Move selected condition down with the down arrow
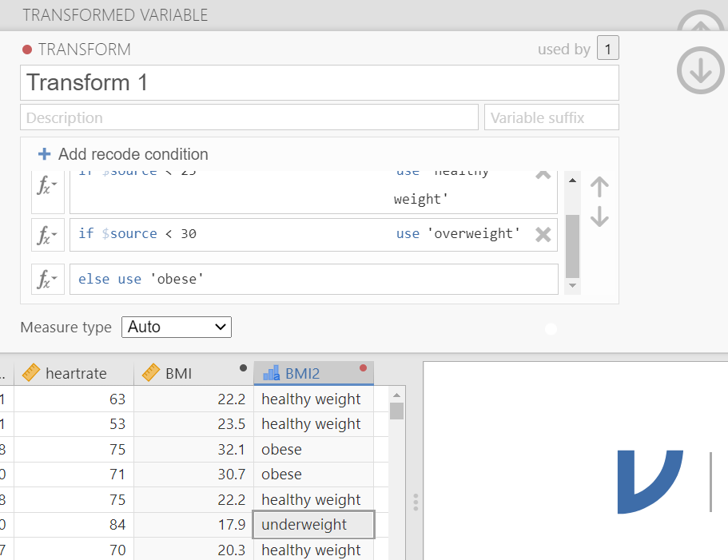 point(599,216)
